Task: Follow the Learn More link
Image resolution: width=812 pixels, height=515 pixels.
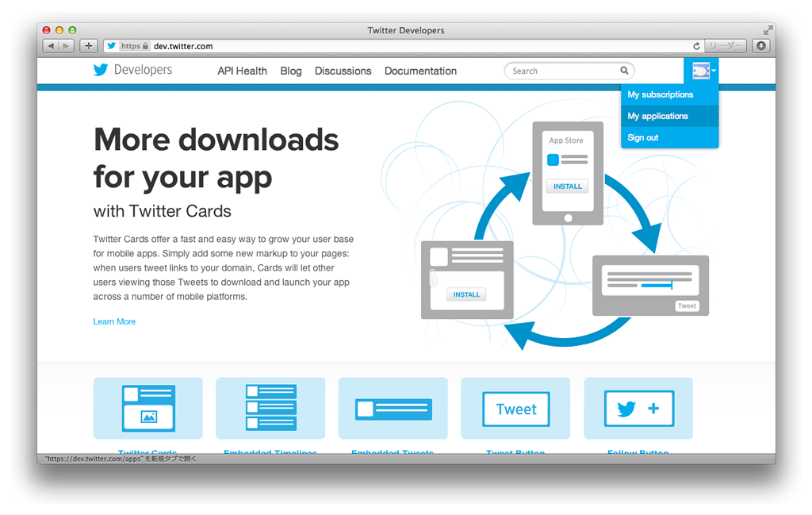Action: tap(114, 321)
